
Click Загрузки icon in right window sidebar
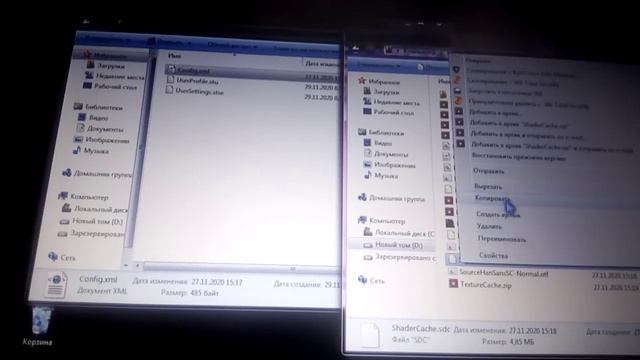point(367,91)
